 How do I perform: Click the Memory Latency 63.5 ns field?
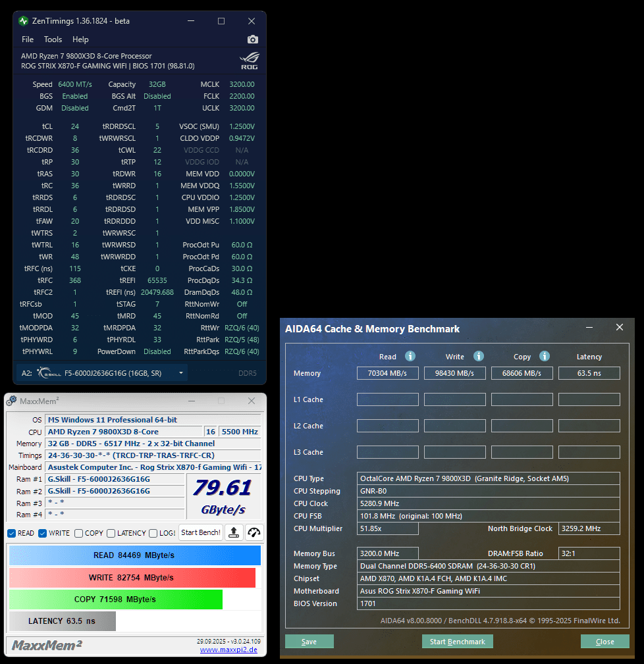[589, 373]
